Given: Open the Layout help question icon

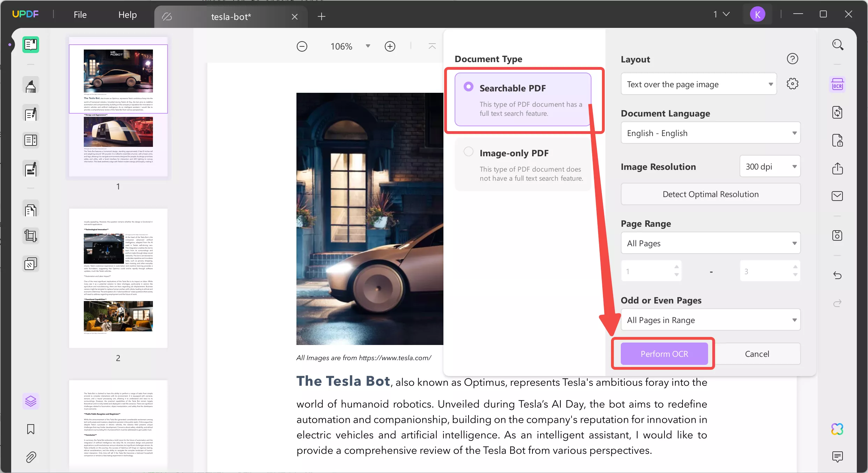Looking at the screenshot, I should click(x=793, y=59).
